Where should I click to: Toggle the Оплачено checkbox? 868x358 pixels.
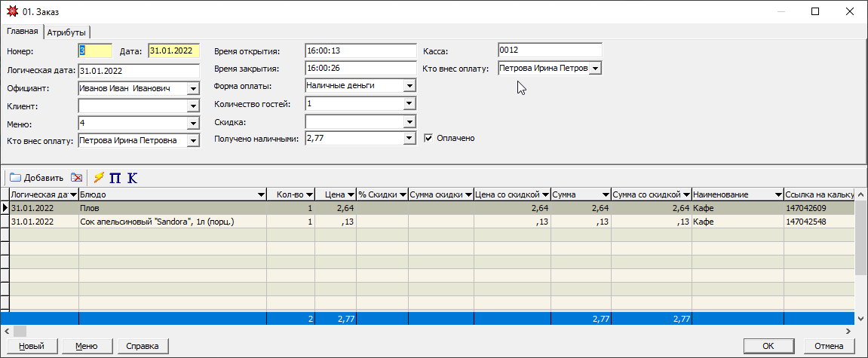(x=429, y=139)
